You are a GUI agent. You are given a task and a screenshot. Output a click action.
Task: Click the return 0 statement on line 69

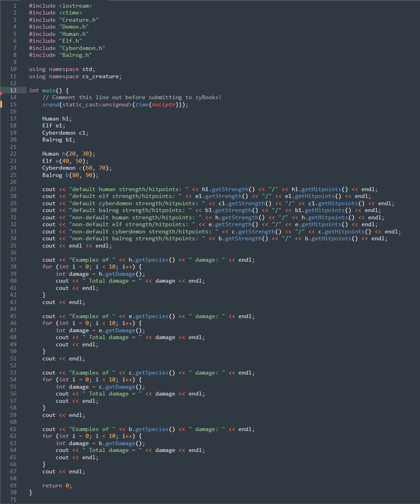[x=57, y=485]
